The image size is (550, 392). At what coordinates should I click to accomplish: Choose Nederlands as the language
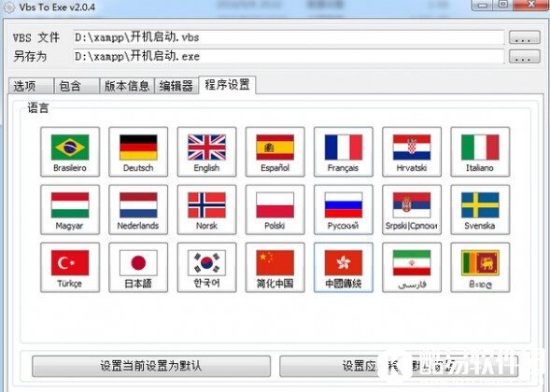pos(138,210)
